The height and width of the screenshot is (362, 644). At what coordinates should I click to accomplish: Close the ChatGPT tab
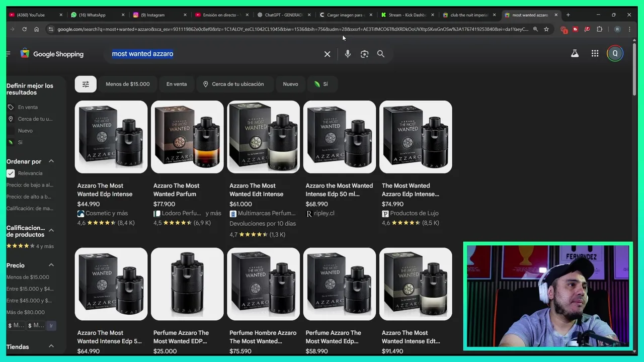point(309,15)
